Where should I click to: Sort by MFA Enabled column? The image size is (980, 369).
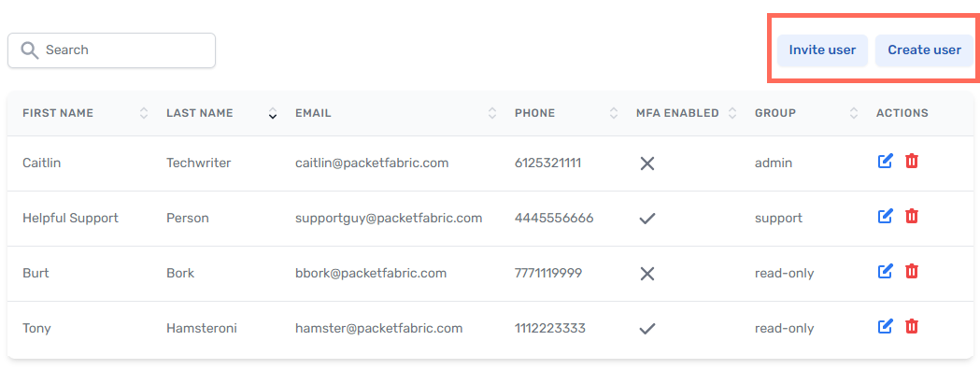point(732,113)
